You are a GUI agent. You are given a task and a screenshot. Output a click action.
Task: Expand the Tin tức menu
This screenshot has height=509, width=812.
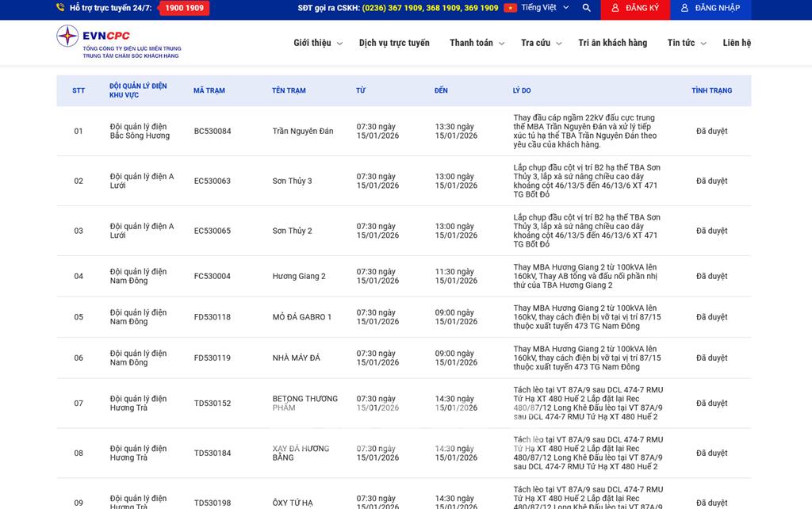pyautogui.click(x=686, y=43)
